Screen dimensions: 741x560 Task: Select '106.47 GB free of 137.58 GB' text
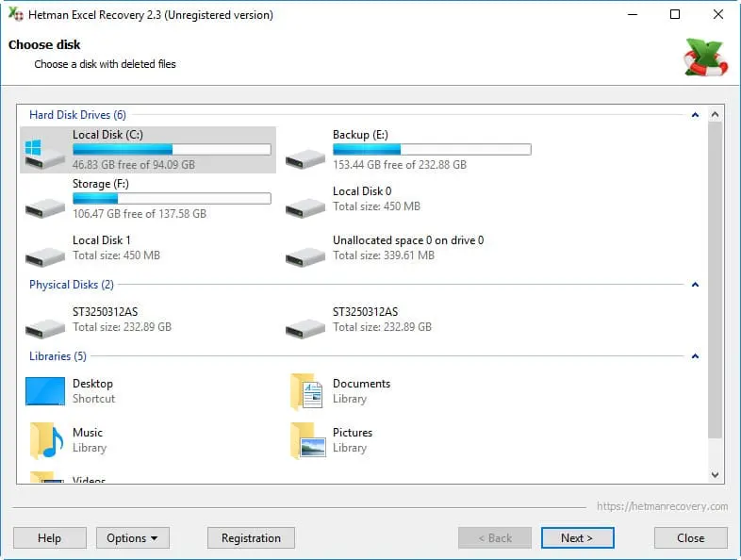[x=140, y=214]
